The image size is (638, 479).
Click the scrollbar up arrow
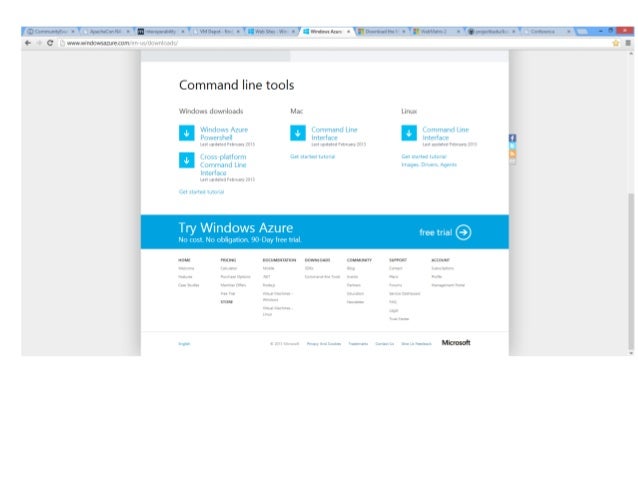(631, 53)
